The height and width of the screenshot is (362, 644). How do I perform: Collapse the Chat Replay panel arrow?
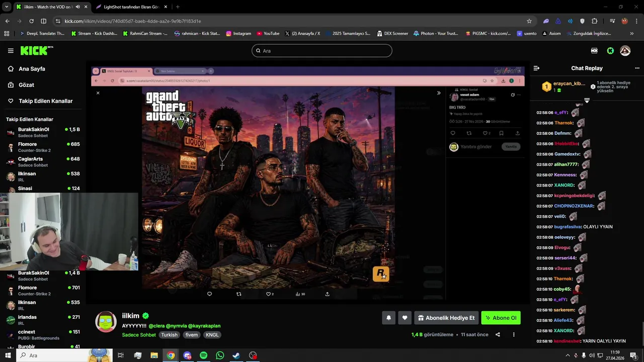tap(536, 68)
